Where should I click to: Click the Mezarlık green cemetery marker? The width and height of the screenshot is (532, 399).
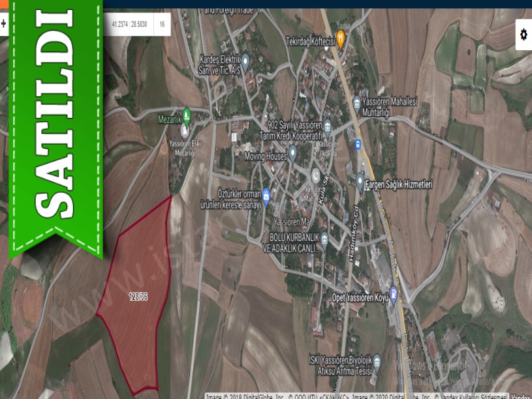pos(186,115)
